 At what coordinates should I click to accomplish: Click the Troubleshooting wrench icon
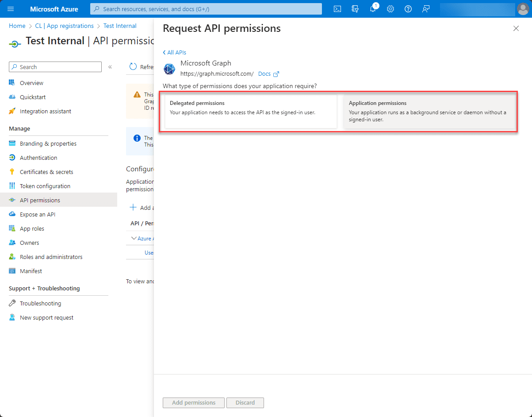[12, 303]
